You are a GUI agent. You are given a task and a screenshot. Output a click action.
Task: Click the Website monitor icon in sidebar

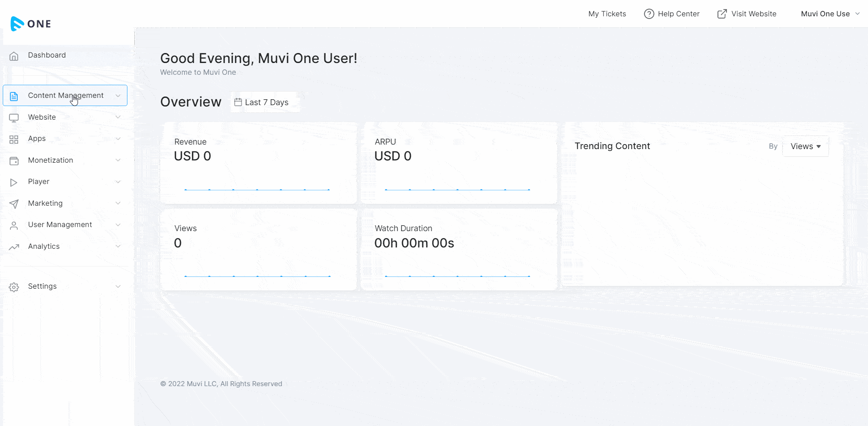(x=14, y=118)
